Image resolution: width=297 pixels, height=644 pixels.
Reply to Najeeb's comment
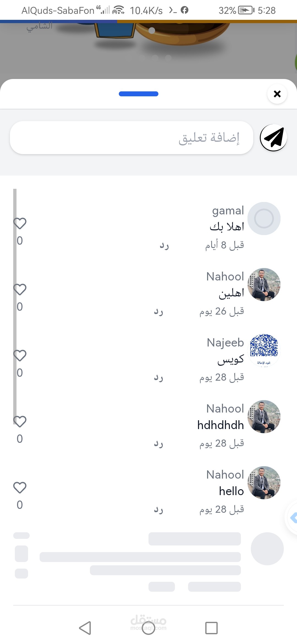point(158,377)
